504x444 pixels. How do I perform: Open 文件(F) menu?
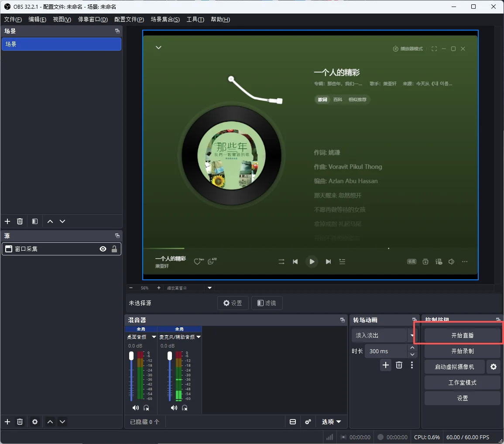[x=13, y=19]
